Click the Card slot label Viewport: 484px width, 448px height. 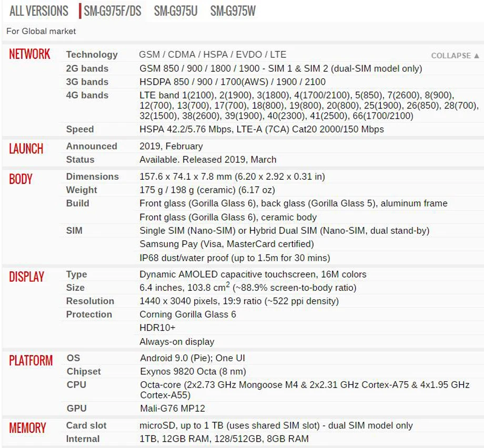coord(86,425)
